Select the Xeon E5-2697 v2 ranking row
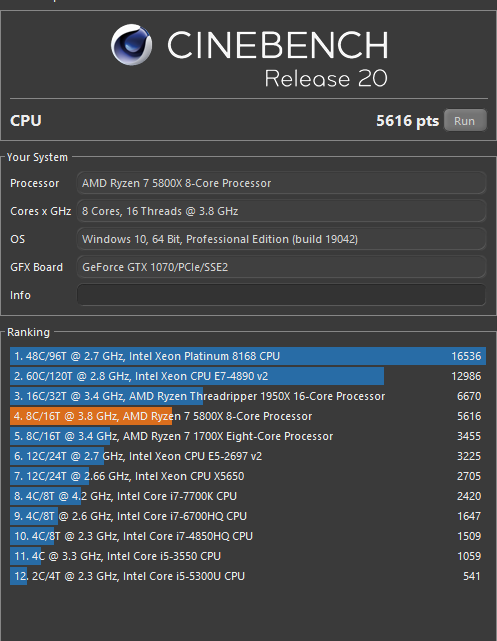497x641 pixels. point(248,456)
